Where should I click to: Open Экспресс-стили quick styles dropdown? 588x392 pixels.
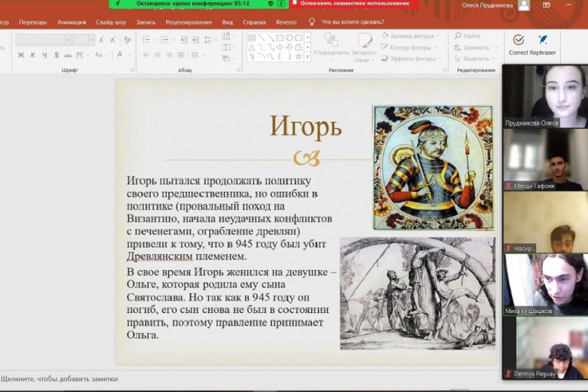click(365, 48)
